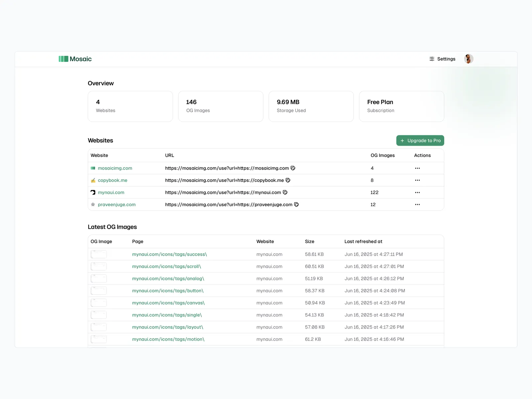Click the OG image thumbnail for tags/scroll
The width and height of the screenshot is (532, 399).
(99, 266)
